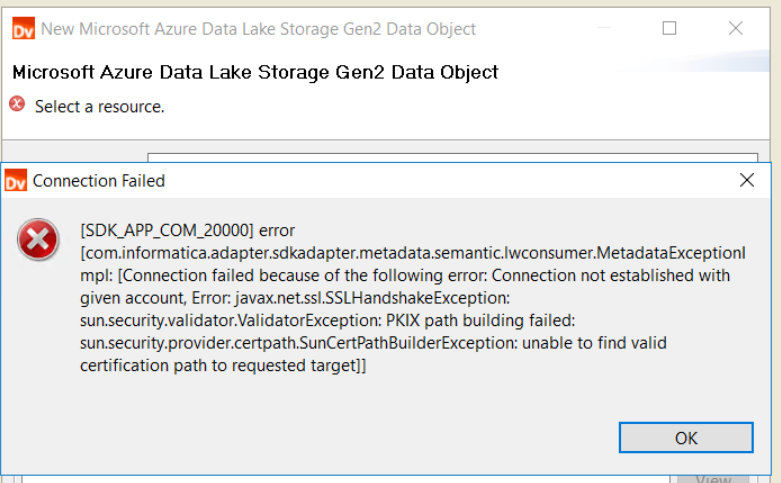Click the Connection Failed title bar text

[99, 181]
